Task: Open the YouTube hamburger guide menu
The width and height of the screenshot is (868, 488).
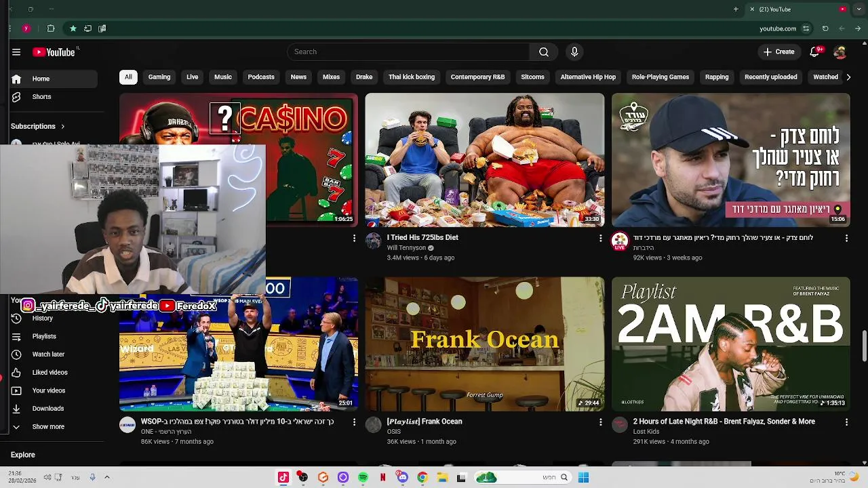Action: pos(16,52)
